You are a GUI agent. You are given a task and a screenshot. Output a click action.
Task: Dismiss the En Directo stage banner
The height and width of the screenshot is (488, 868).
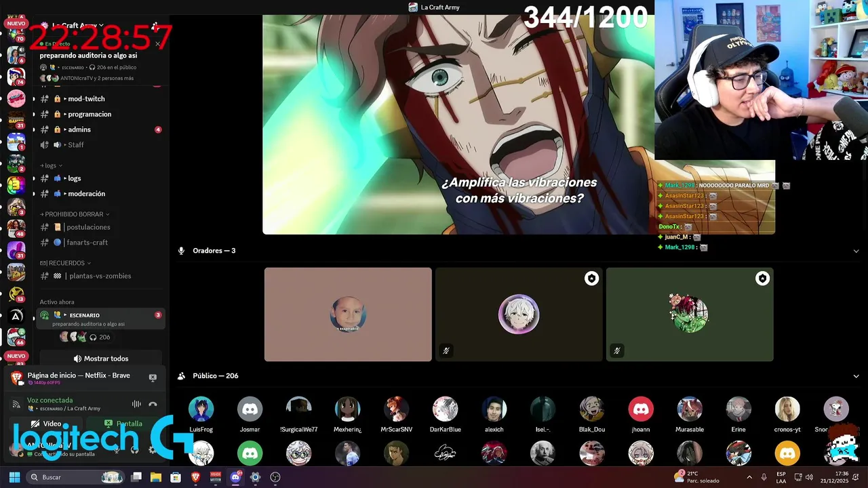(x=157, y=44)
